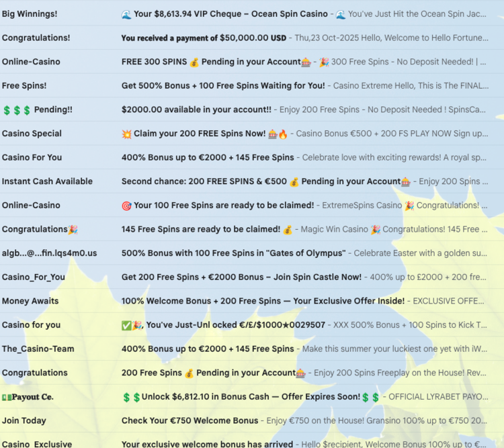504x448 pixels.
Task: Select the Casino_Exclusive welcome bonus email
Action: (x=207, y=443)
